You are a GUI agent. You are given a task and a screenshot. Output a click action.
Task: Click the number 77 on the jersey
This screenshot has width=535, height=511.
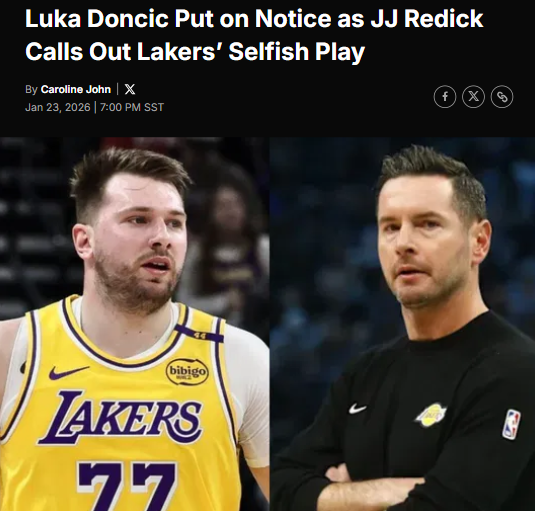tap(127, 486)
